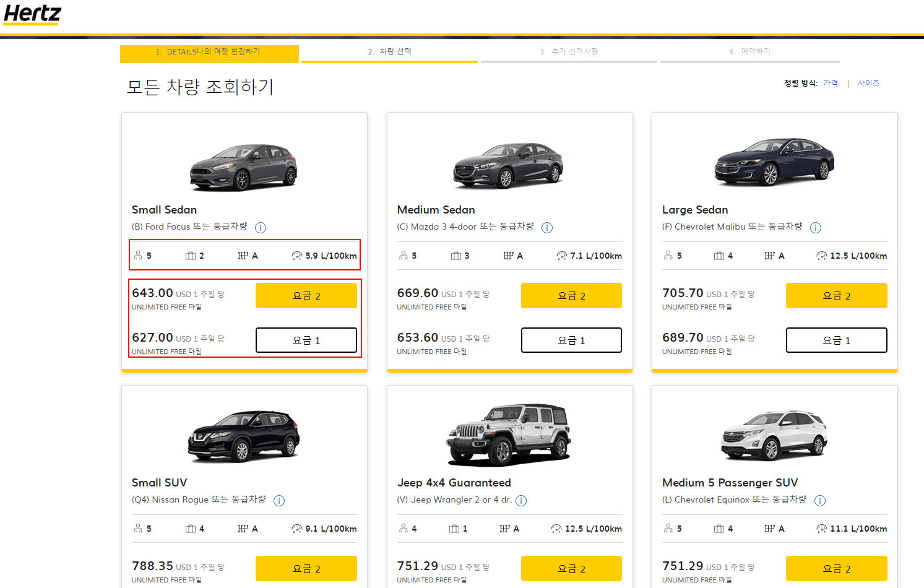
Task: Open info icon for Jeep Wrangler
Action: [521, 501]
